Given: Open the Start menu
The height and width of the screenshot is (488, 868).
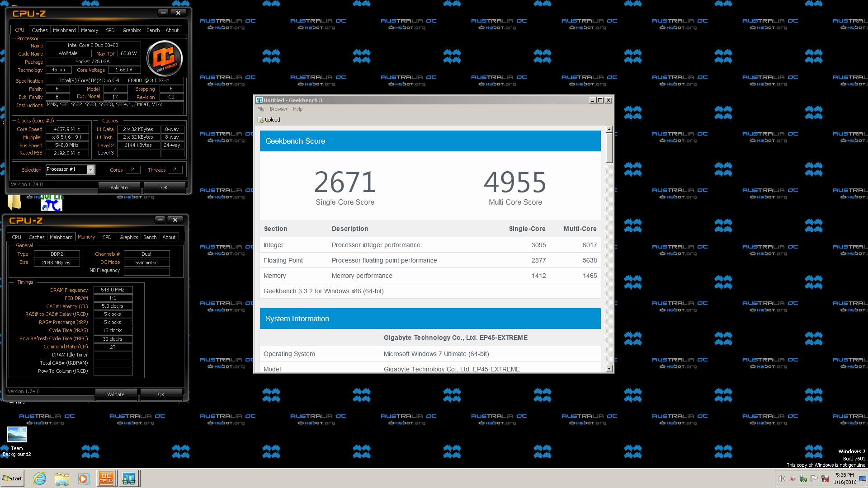Looking at the screenshot, I should (x=12, y=479).
